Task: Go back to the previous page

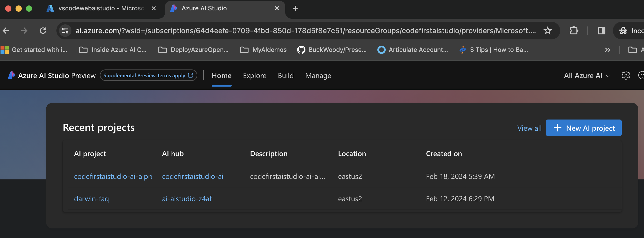Action: [6, 31]
